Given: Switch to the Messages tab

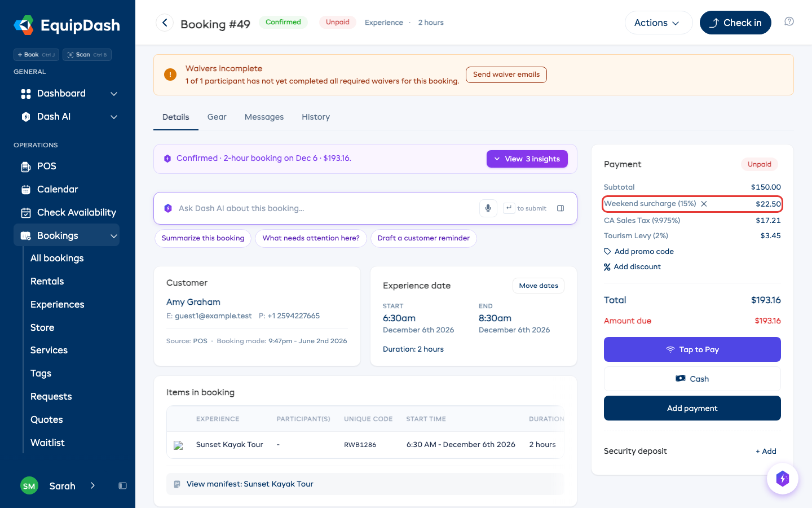Looking at the screenshot, I should (264, 117).
